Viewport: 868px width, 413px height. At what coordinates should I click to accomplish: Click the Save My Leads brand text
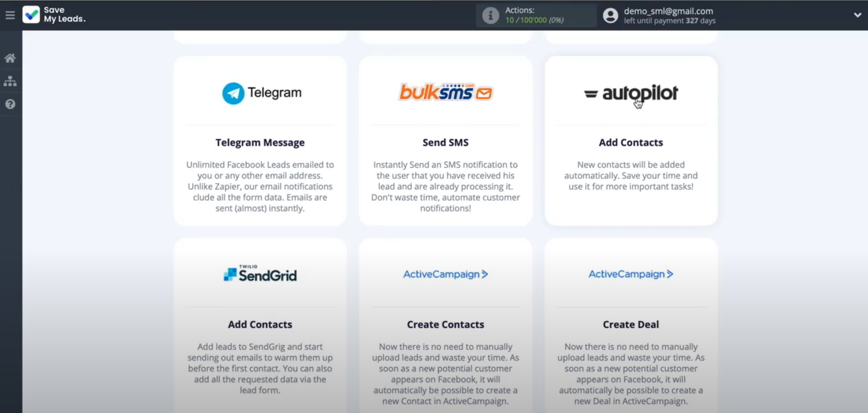pos(64,15)
